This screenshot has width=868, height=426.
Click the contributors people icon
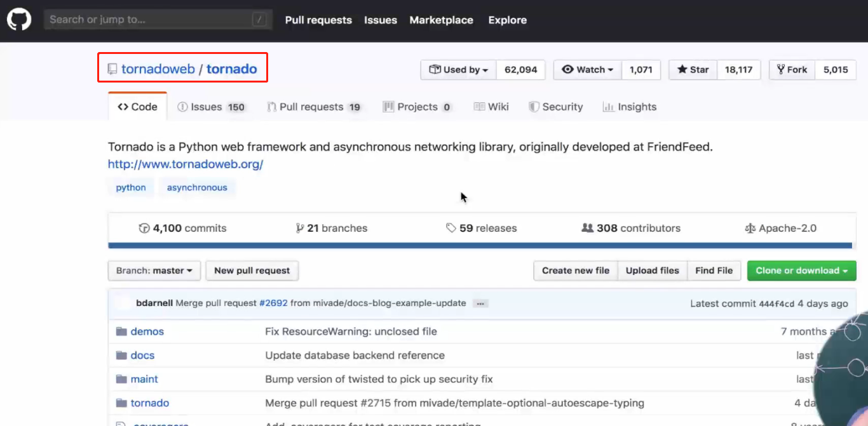[x=588, y=228]
